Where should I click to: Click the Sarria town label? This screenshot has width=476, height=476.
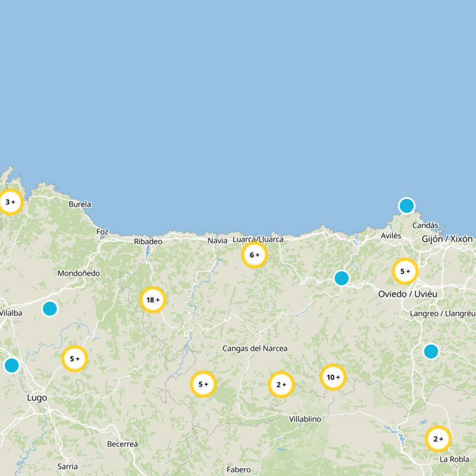click(x=67, y=466)
